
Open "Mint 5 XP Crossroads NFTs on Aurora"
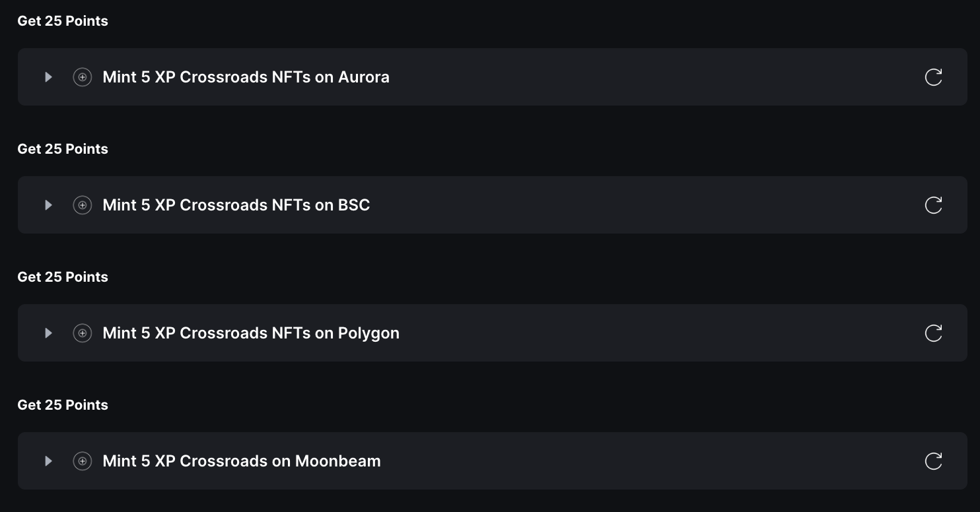[246, 77]
